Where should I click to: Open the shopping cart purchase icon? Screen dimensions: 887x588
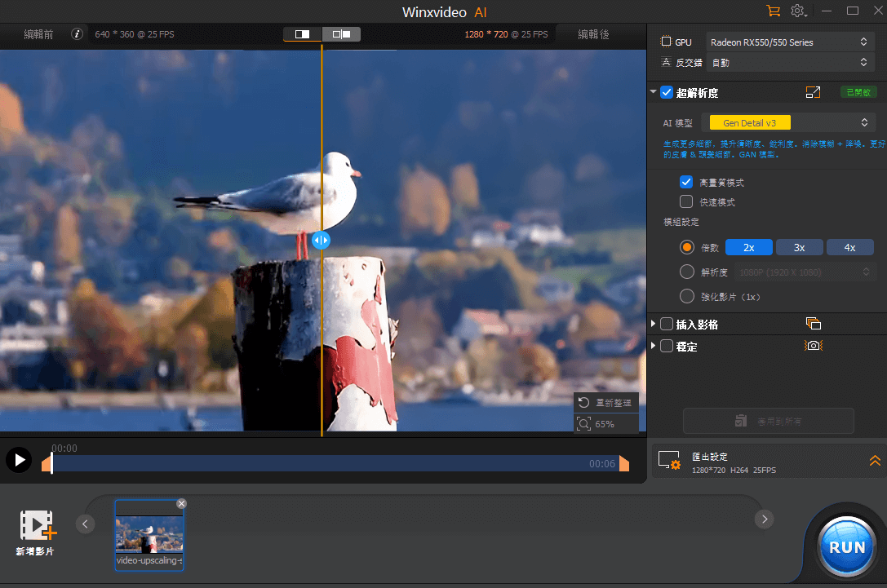click(773, 11)
